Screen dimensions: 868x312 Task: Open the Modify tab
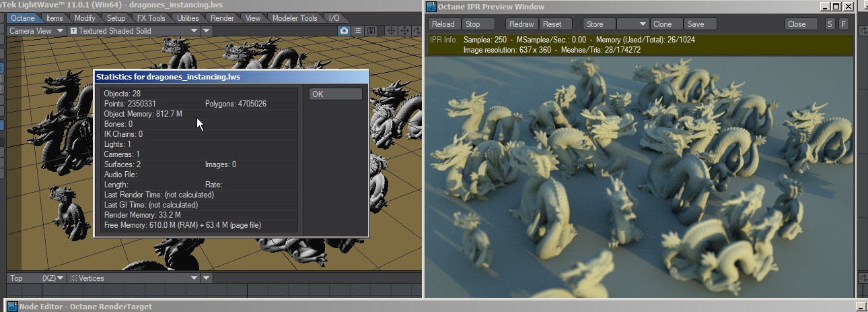(85, 18)
